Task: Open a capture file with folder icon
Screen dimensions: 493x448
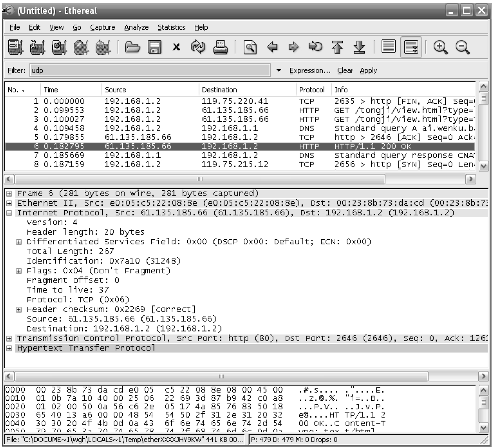Action: click(132, 47)
